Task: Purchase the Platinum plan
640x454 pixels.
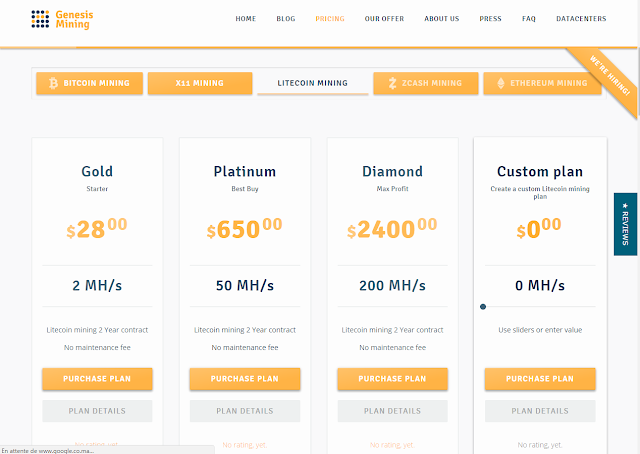Action: coord(245,379)
